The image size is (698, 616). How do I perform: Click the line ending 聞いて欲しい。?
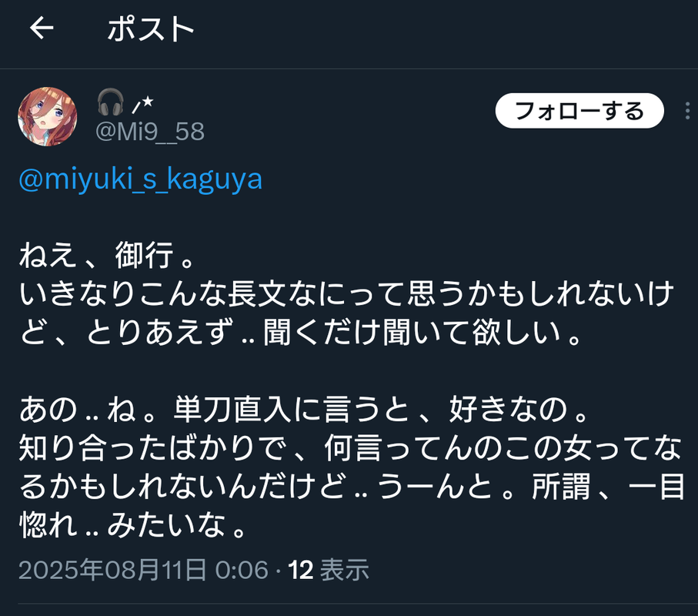[x=300, y=333]
